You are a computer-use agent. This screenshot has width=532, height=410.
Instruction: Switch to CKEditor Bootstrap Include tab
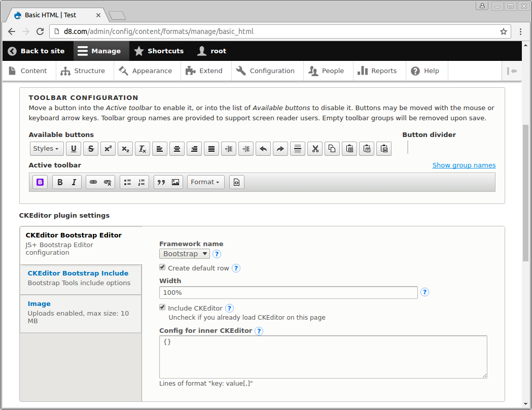coord(78,273)
